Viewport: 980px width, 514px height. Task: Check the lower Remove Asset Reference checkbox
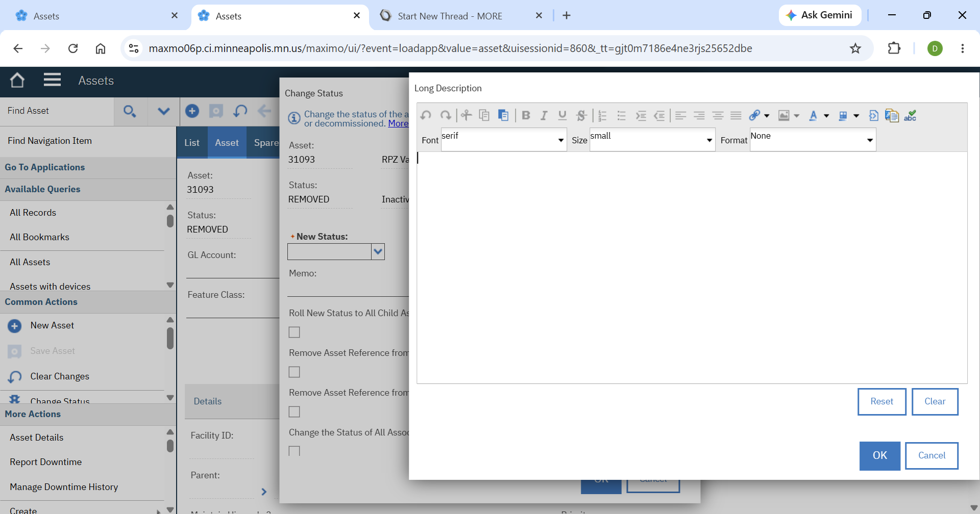coord(295,412)
